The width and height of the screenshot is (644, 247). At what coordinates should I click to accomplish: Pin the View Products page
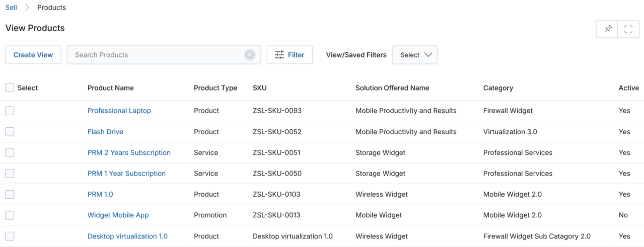point(608,29)
